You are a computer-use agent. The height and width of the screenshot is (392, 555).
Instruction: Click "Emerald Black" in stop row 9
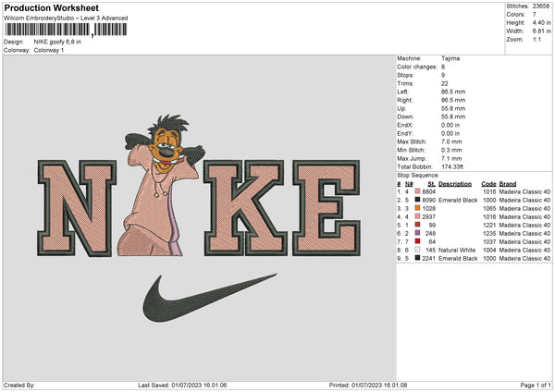point(458,258)
